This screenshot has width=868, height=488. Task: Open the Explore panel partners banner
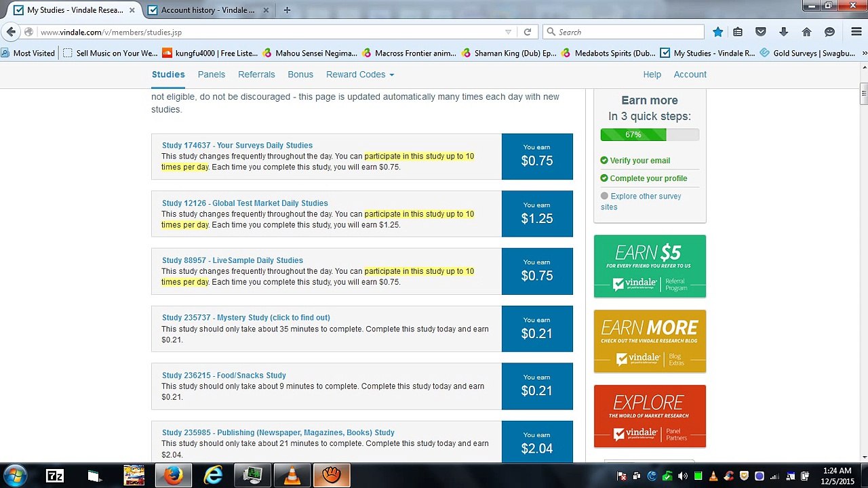(x=650, y=416)
